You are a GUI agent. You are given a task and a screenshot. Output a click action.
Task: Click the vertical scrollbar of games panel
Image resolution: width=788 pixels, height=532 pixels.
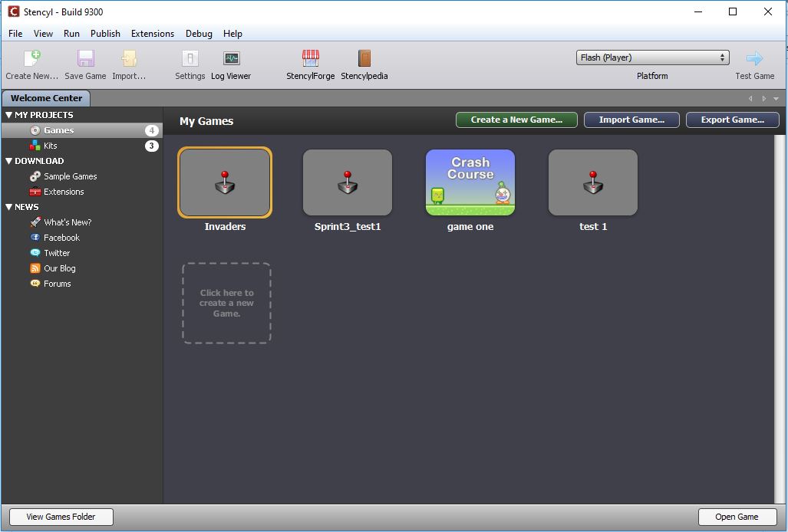coord(780,319)
